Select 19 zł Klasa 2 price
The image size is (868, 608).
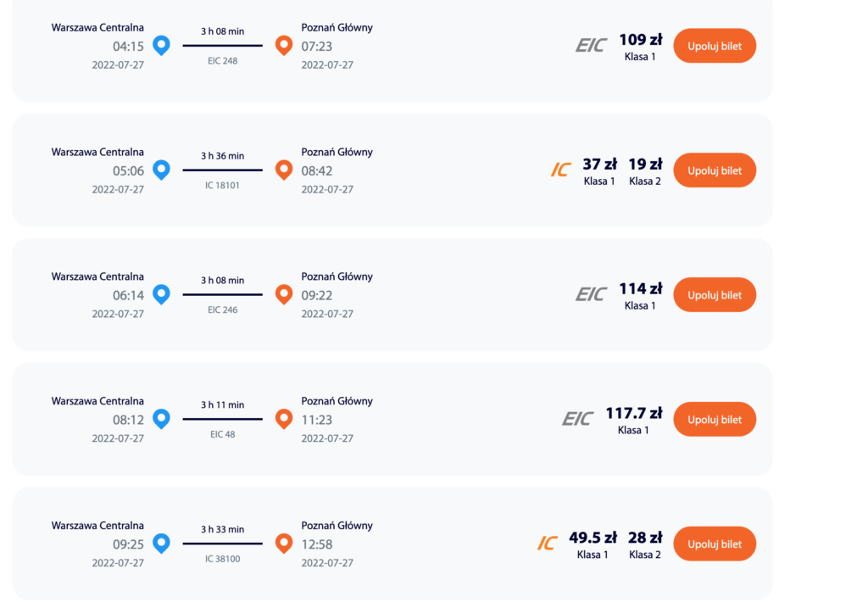pos(645,170)
